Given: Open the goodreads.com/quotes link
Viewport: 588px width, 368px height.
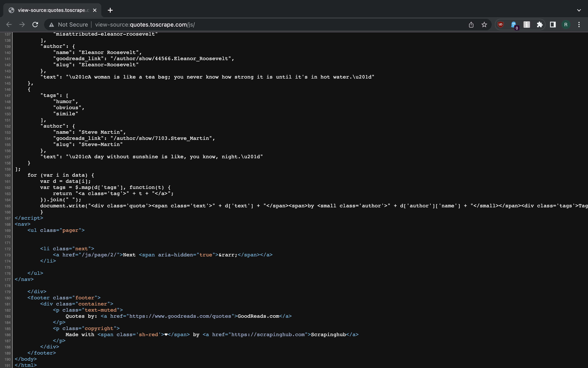Looking at the screenshot, I should click(x=180, y=316).
